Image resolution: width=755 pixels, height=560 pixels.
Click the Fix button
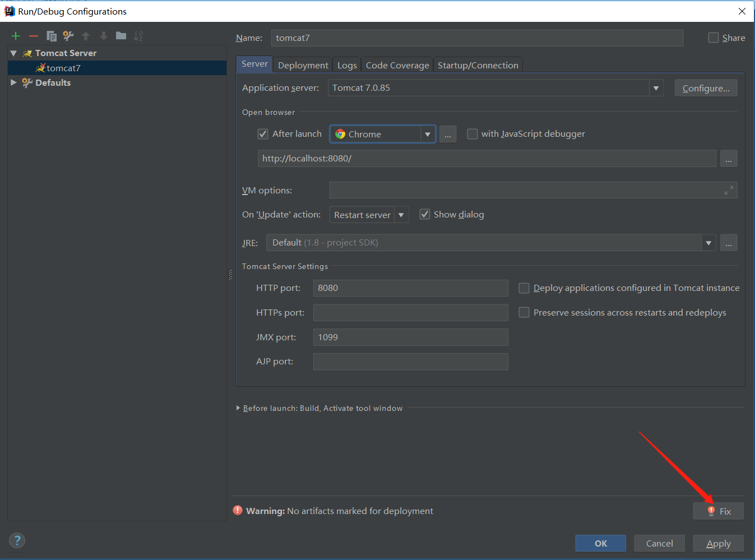coord(719,511)
